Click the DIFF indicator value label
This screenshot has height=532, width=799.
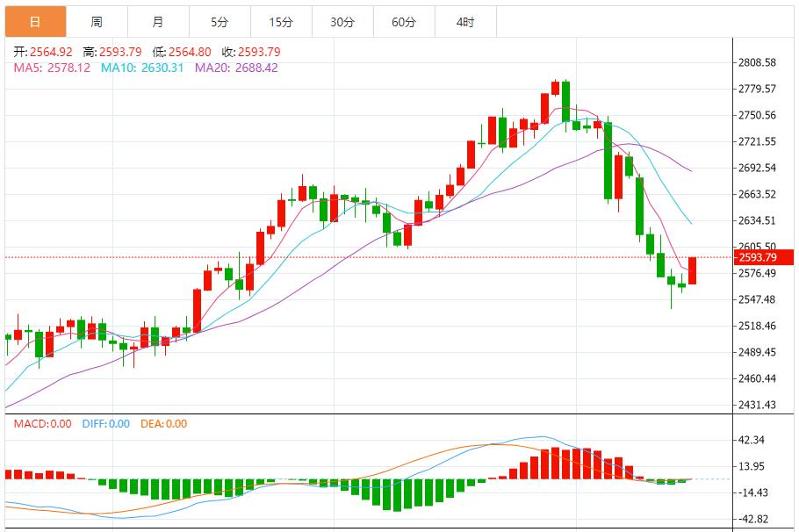coord(106,423)
